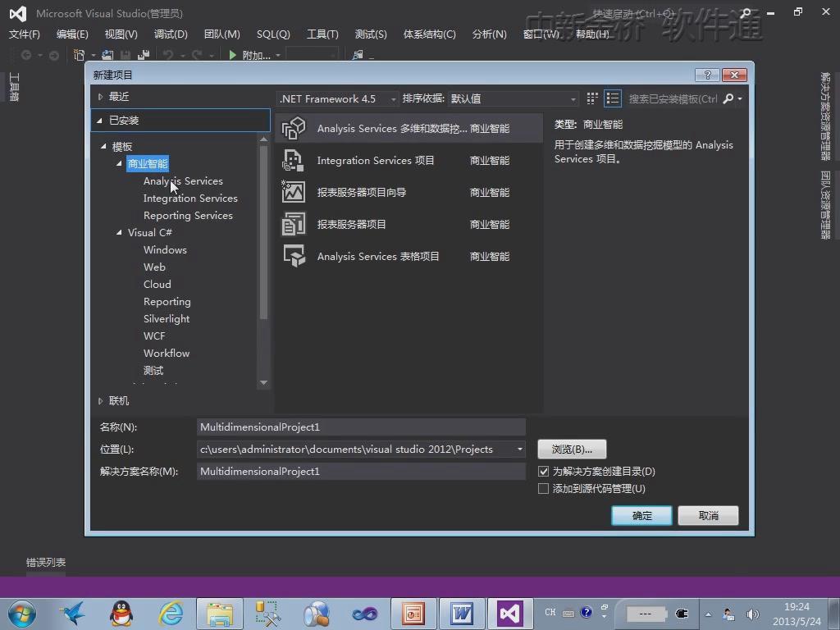Select Integration Services project template icon

pyautogui.click(x=294, y=161)
